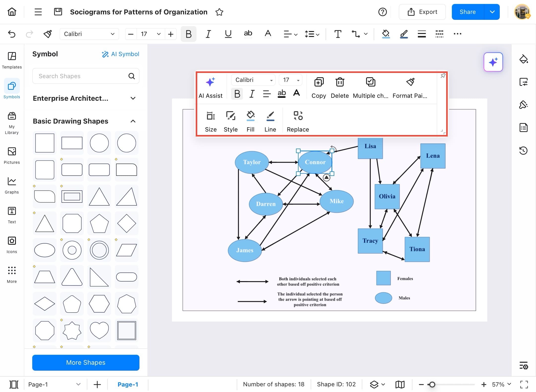Click the zoom slider handle
This screenshot has height=392, width=536.
click(x=432, y=384)
